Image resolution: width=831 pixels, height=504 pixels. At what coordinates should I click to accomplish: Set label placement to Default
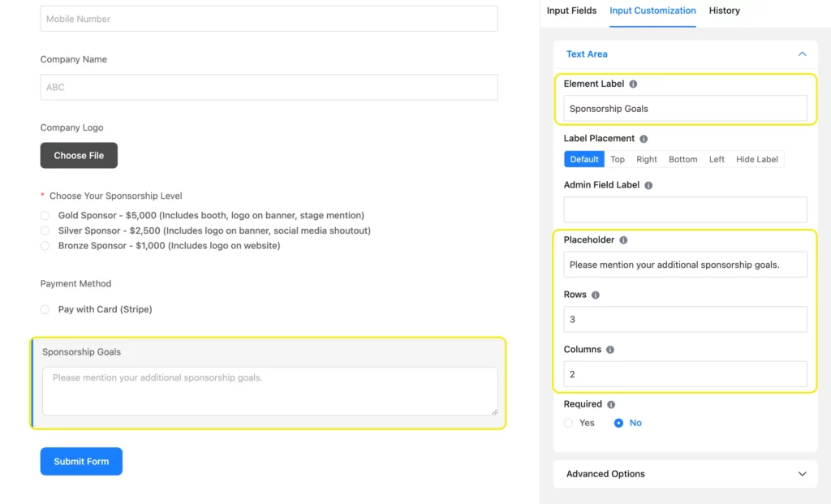584,159
